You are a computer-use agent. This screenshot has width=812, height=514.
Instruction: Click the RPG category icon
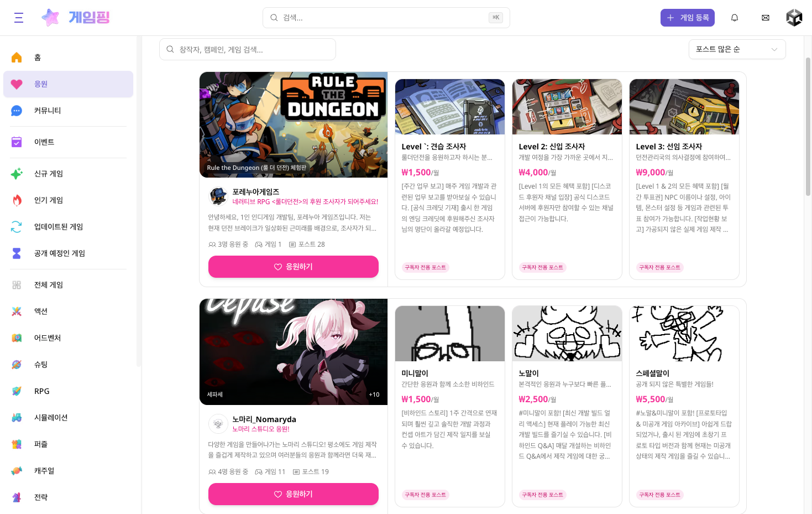pos(17,391)
